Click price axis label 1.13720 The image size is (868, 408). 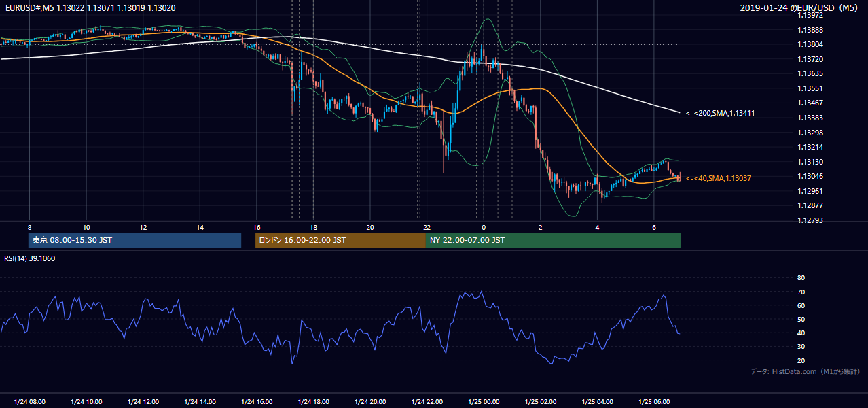810,59
